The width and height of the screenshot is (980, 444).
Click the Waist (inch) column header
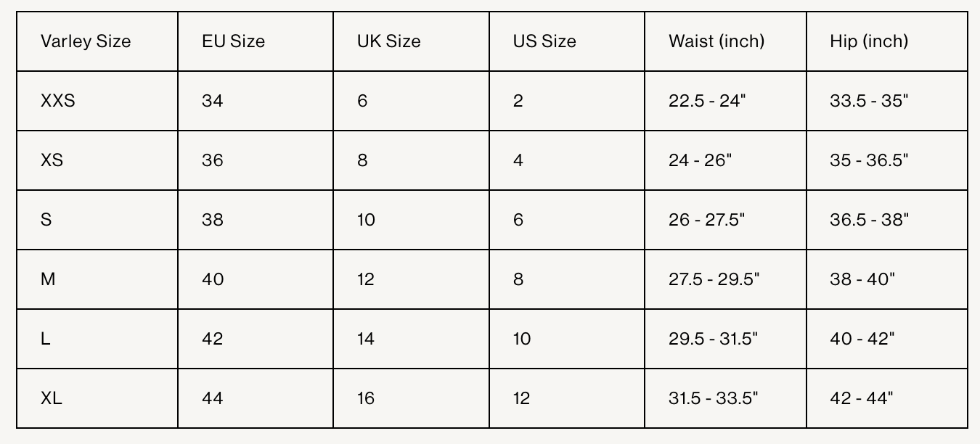tap(725, 41)
